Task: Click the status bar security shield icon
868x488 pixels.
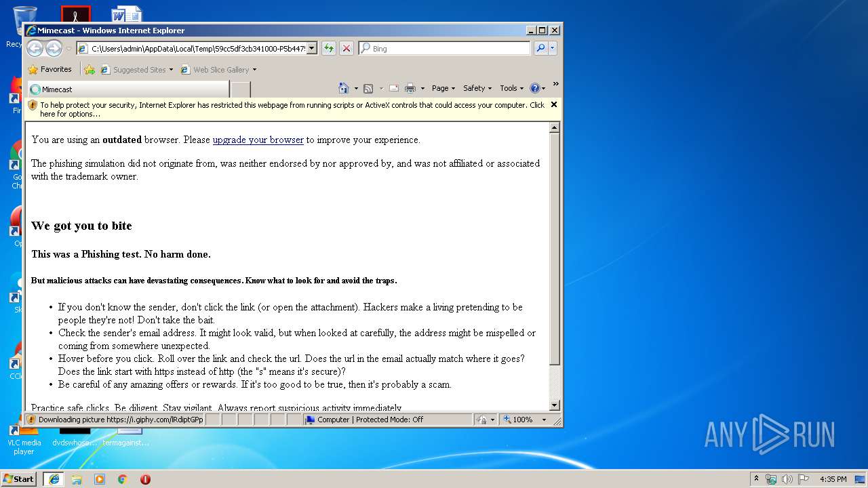Action: (x=31, y=420)
